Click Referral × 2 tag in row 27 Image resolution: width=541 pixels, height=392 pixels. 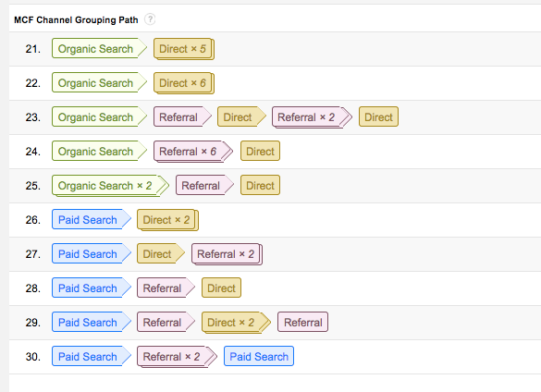pyautogui.click(x=227, y=254)
